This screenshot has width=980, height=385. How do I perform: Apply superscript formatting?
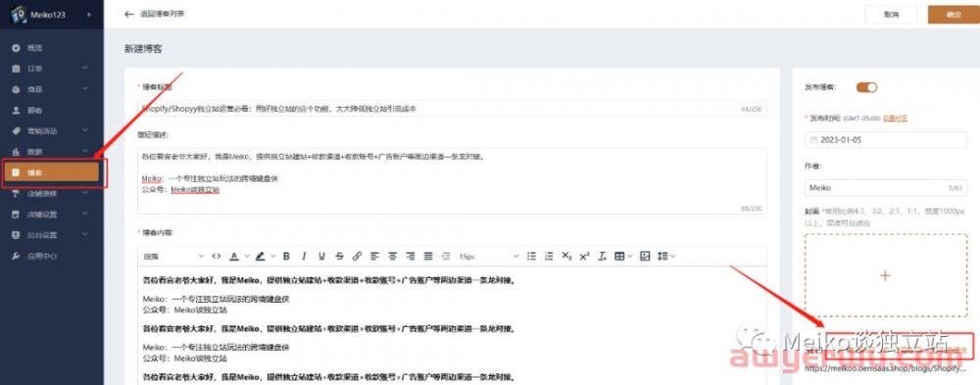(x=584, y=256)
